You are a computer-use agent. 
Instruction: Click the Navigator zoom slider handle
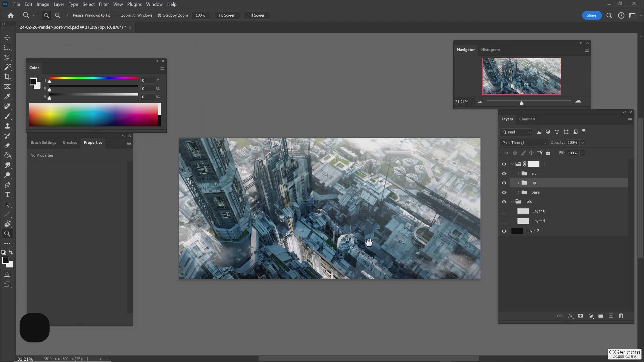click(x=521, y=103)
